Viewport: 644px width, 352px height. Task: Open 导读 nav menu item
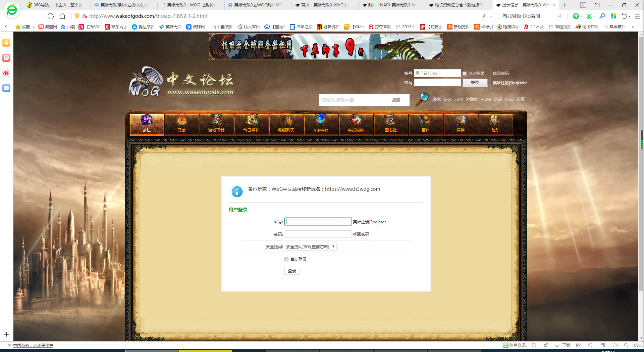click(x=181, y=125)
